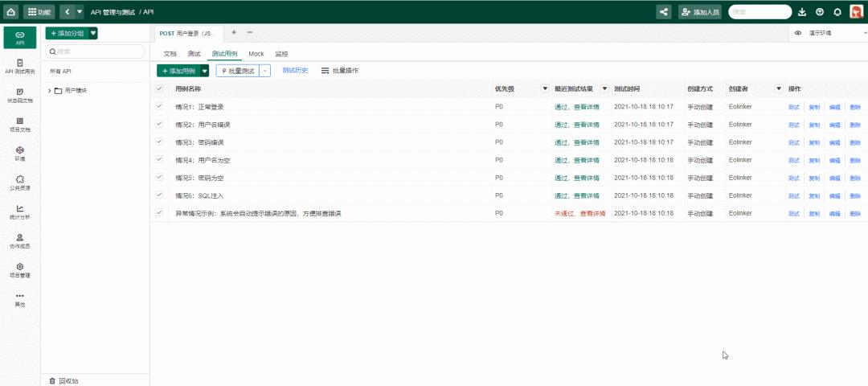The image size is (868, 386).
Task: Switch to the Mock tab
Action: click(x=256, y=54)
